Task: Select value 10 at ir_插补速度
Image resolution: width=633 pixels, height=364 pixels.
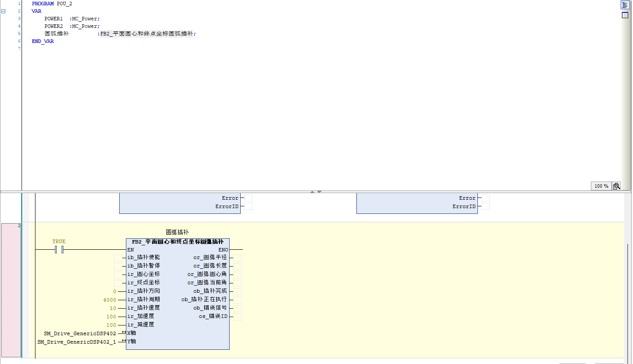Action: click(x=113, y=308)
